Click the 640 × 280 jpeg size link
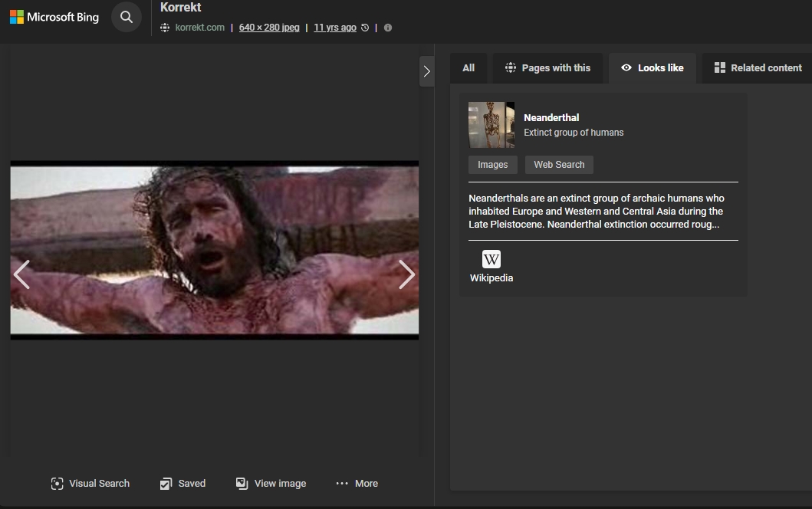 click(x=269, y=28)
